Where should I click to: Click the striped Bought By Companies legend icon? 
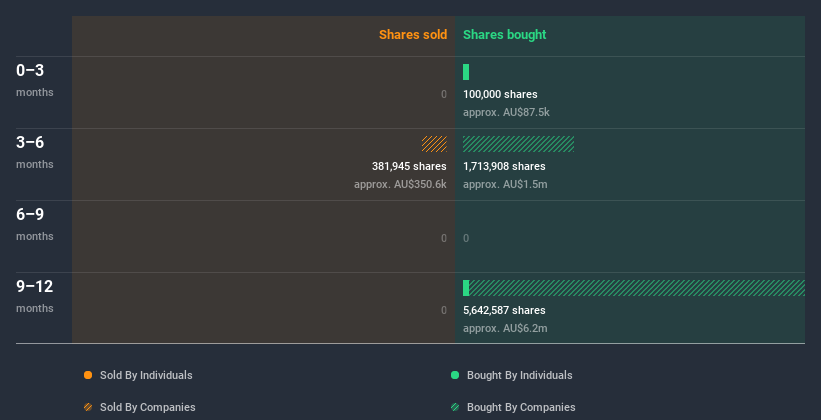tap(455, 407)
